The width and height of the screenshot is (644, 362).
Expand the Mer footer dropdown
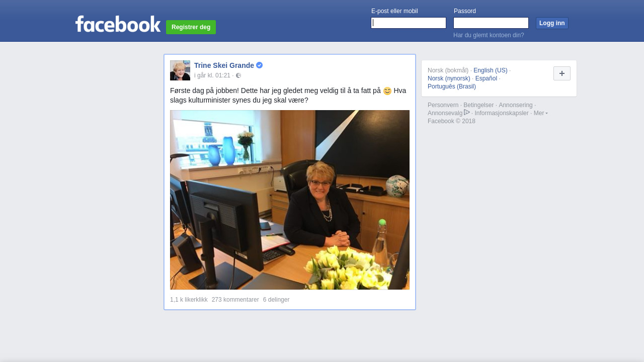tap(541, 113)
